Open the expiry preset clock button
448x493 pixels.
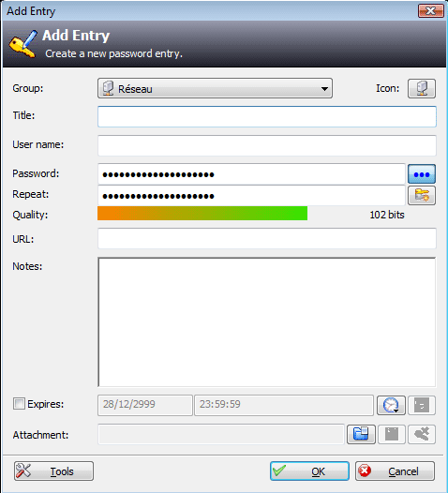click(x=391, y=405)
